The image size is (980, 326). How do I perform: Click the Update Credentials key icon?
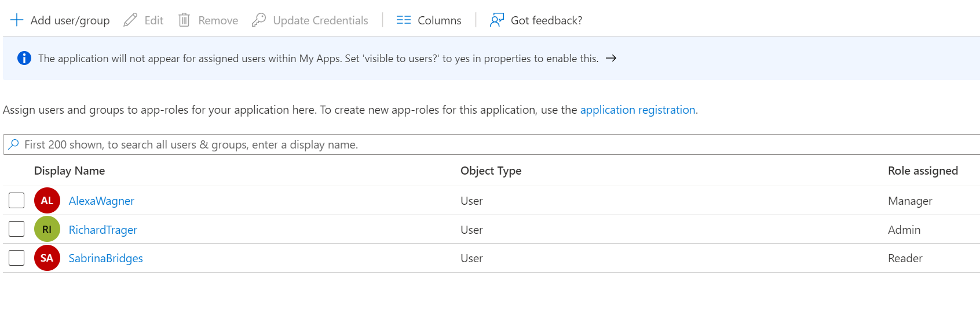click(259, 20)
